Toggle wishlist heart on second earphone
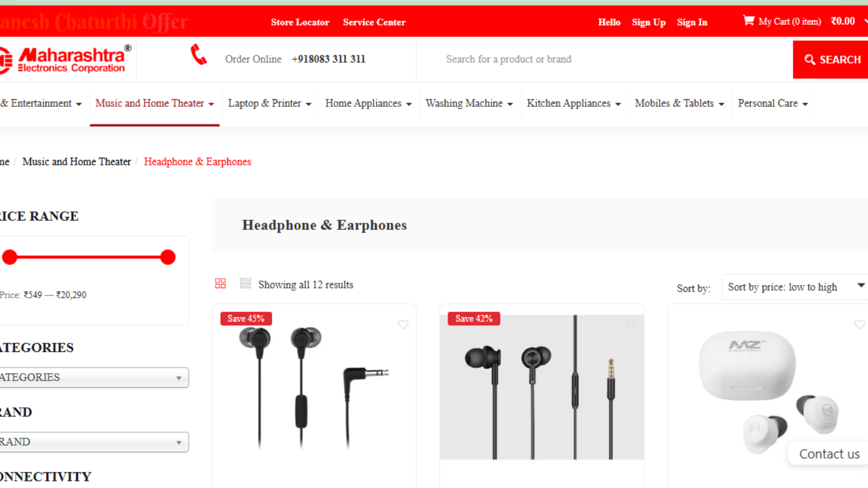 tap(631, 324)
